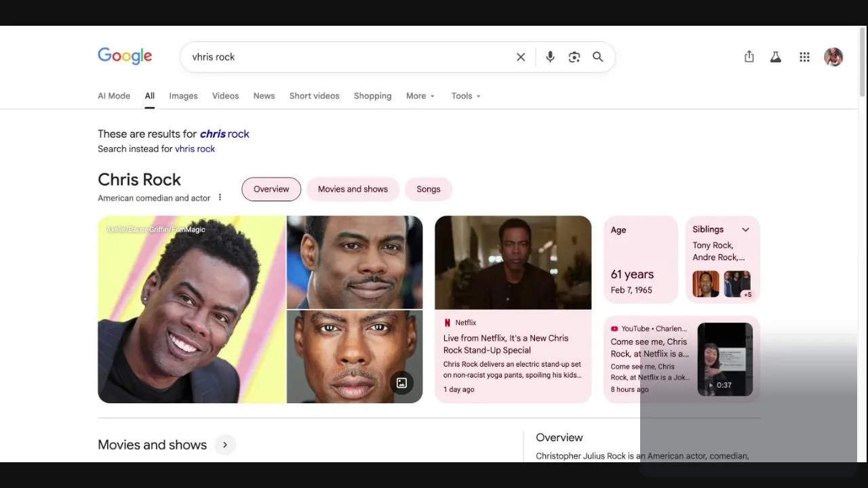Switch to Videos tab
Image resolution: width=868 pixels, height=488 pixels.
point(225,96)
